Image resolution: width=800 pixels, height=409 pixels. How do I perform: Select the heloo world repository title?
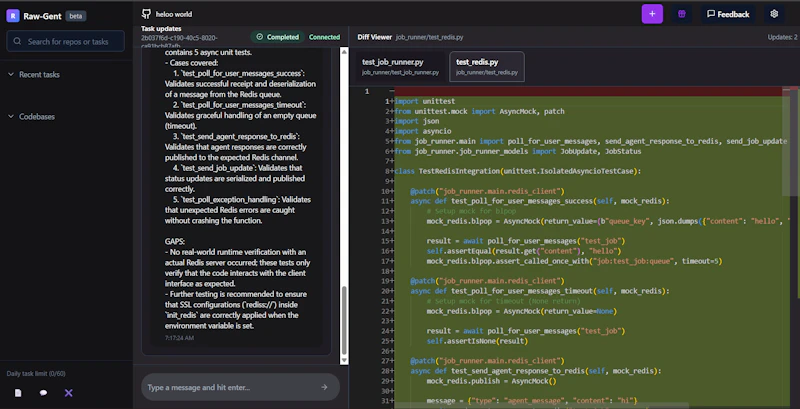tap(174, 14)
